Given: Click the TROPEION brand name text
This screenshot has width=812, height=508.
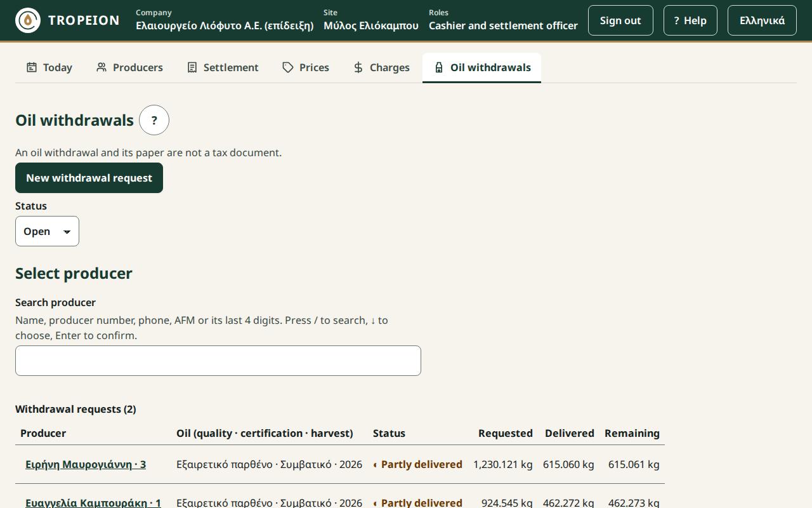Looking at the screenshot, I should pyautogui.click(x=84, y=20).
